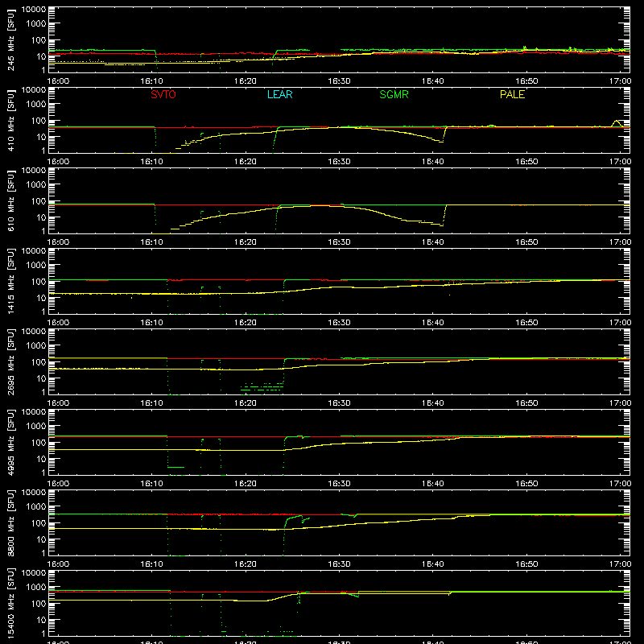This screenshot has width=644, height=644.
Task: Click the 10000 y-axis value of the 245 MHz panel
Action: (x=34, y=10)
